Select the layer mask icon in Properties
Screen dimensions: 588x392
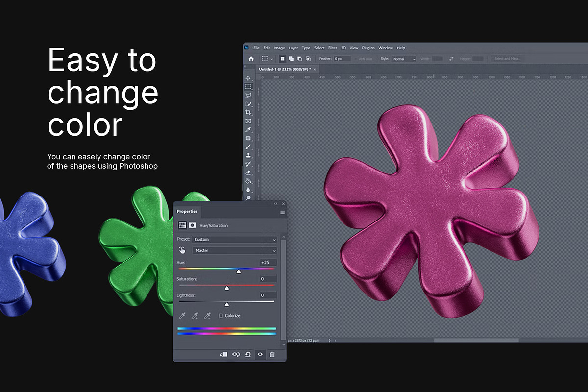[193, 225]
